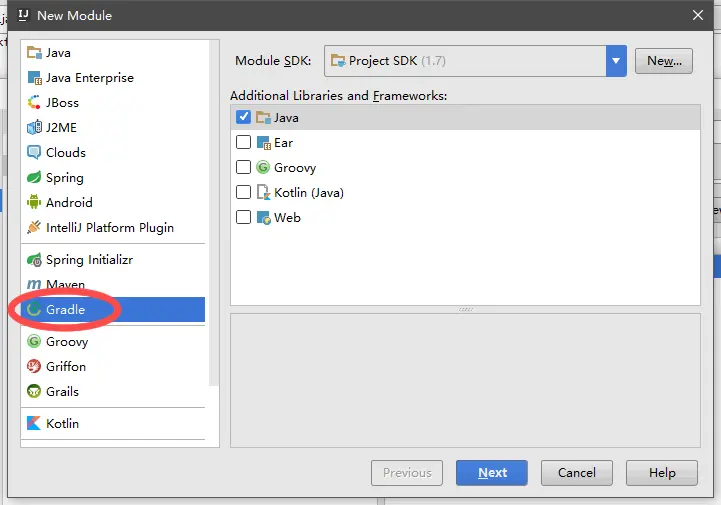The image size is (721, 505).
Task: Choose the Spring Initializr icon
Action: pos(34,260)
